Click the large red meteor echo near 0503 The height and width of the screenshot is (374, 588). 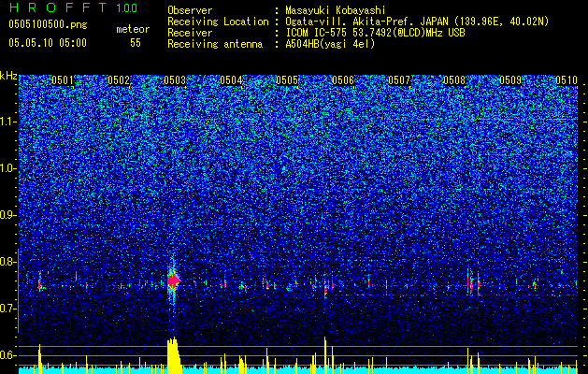(173, 280)
